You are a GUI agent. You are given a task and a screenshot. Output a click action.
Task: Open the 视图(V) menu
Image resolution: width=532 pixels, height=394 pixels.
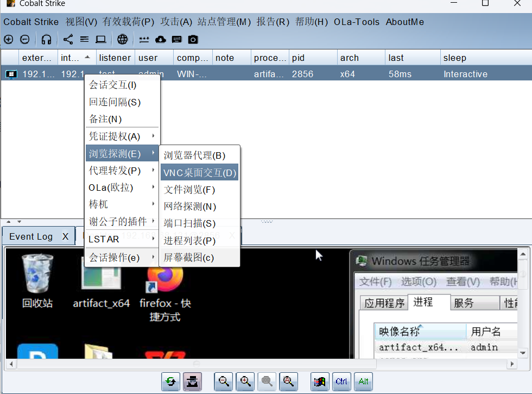tap(81, 22)
